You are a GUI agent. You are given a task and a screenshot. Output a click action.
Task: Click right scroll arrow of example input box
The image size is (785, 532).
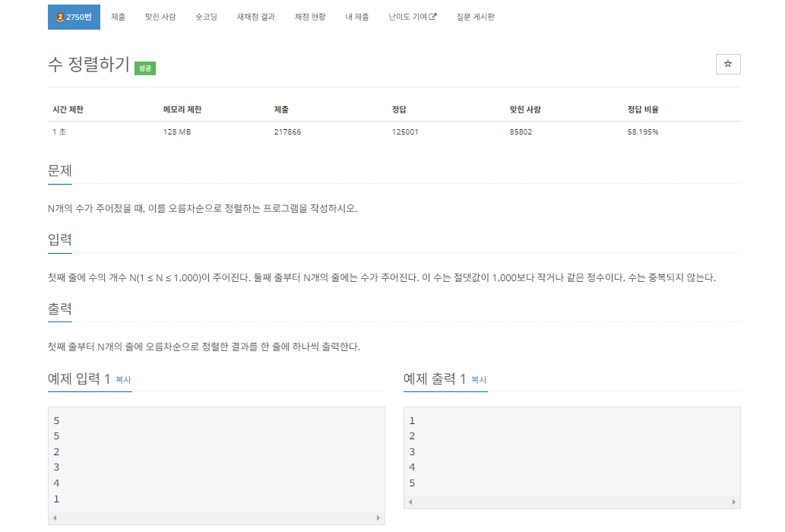click(378, 518)
